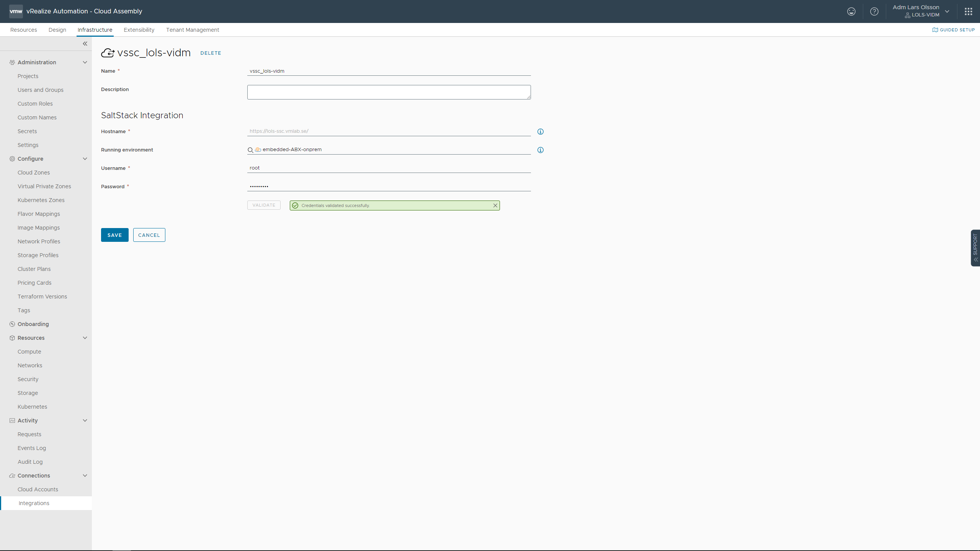Click the embedded-ABX-onprem running environment field
The height and width of the screenshot is (551, 980).
(x=389, y=150)
